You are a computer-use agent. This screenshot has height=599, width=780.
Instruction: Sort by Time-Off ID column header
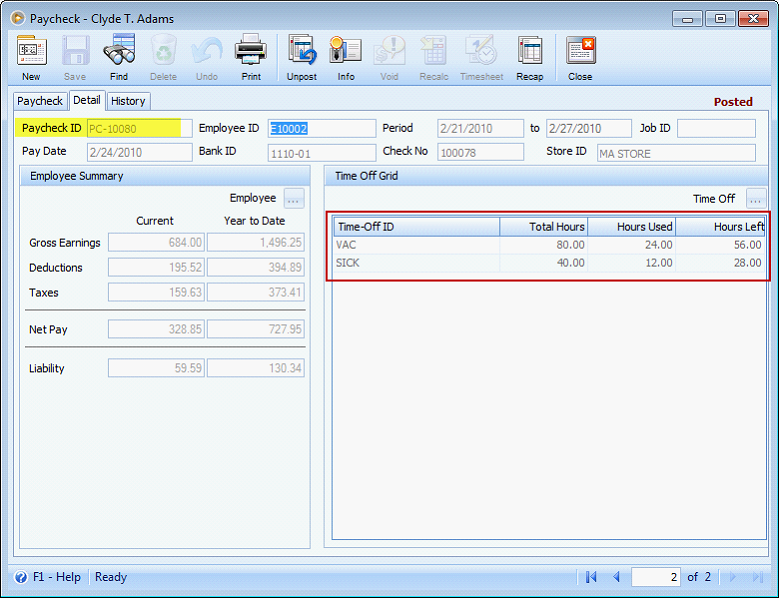coord(416,227)
